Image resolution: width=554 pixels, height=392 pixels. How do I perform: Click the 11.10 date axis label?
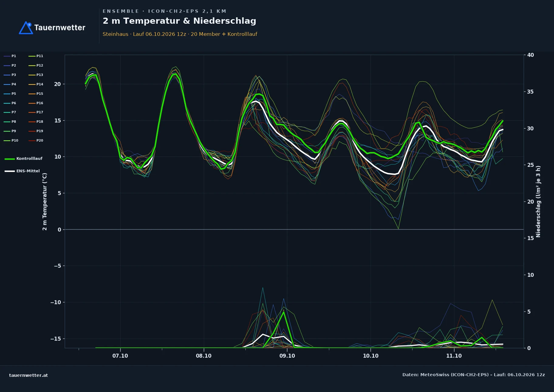454,356
